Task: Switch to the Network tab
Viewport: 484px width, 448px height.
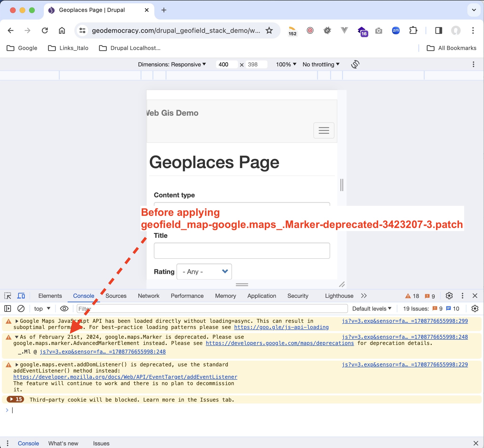Action: 148,296
